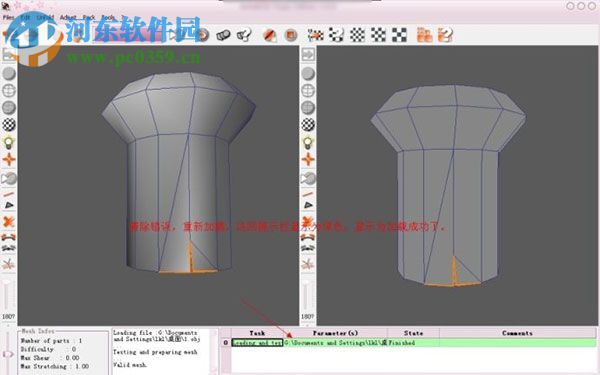Click orange X icon in right viewport toolbar
Viewport: 600px width, 375px height.
coord(308,222)
